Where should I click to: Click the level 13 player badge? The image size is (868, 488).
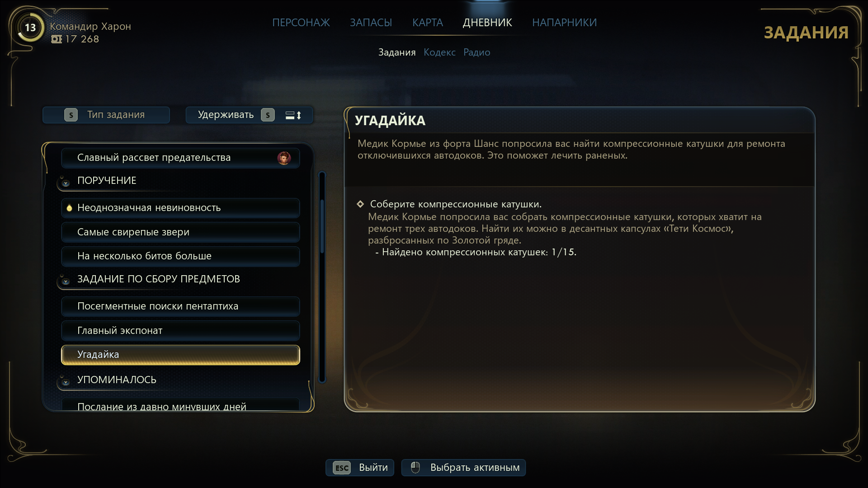30,28
